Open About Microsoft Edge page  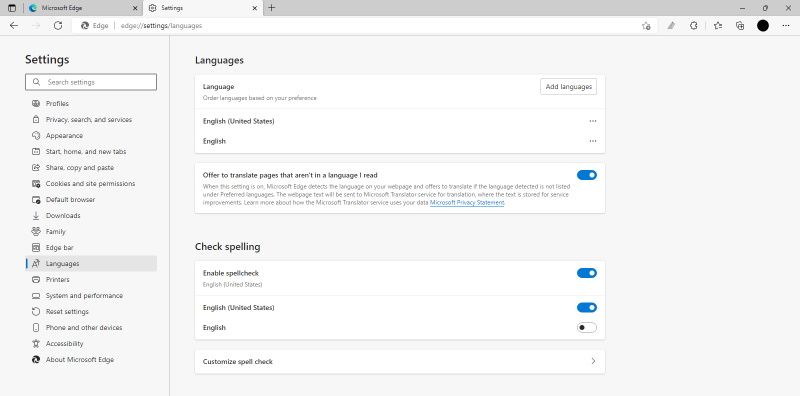pyautogui.click(x=91, y=360)
